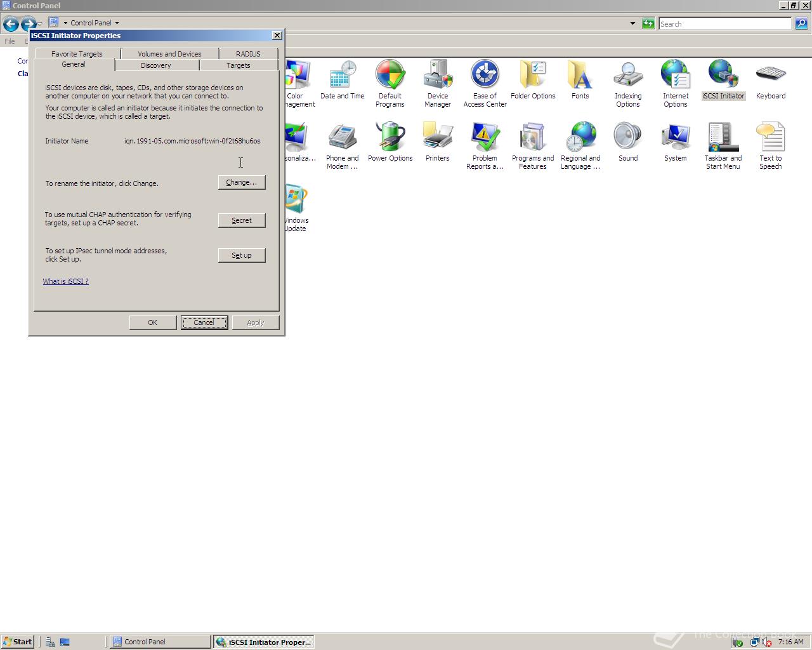The height and width of the screenshot is (650, 812).
Task: Open the Power Options icon
Action: (x=390, y=143)
